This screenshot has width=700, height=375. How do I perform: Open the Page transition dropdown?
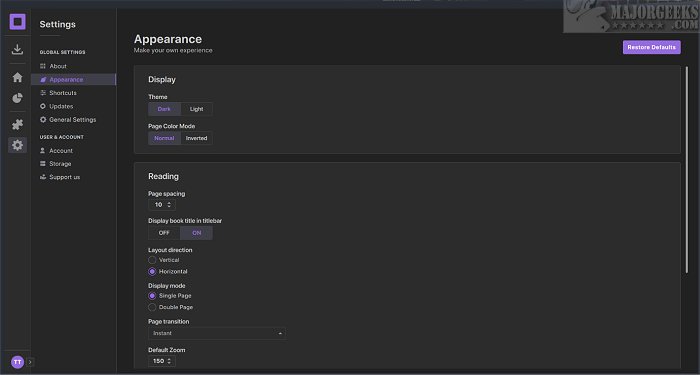[x=217, y=333]
